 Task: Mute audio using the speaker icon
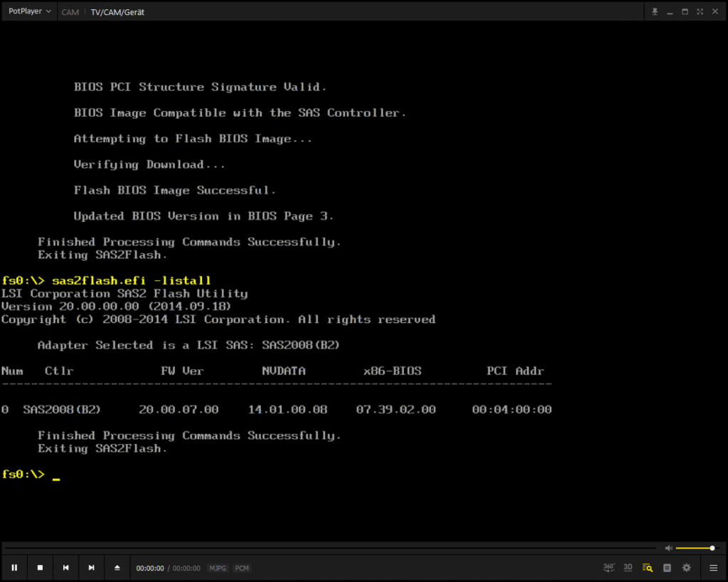pyautogui.click(x=668, y=548)
